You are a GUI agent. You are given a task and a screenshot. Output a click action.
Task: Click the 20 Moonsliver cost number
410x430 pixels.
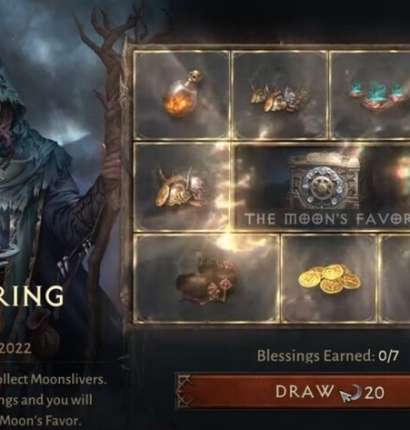click(x=374, y=393)
